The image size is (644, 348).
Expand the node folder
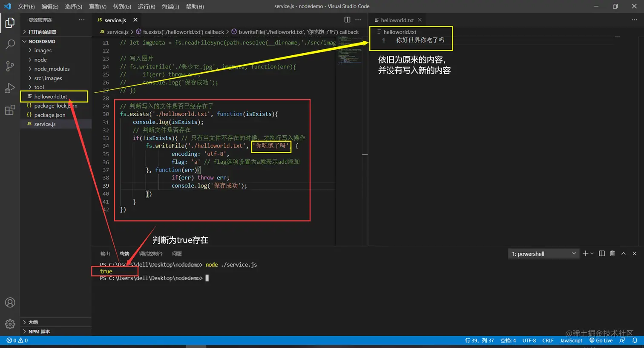pos(56,60)
